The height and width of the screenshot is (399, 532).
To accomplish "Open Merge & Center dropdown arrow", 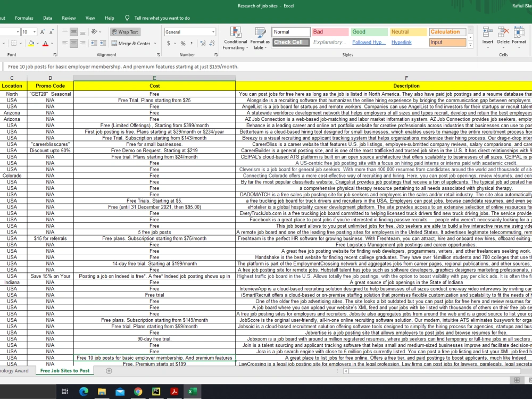I will tap(155, 43).
